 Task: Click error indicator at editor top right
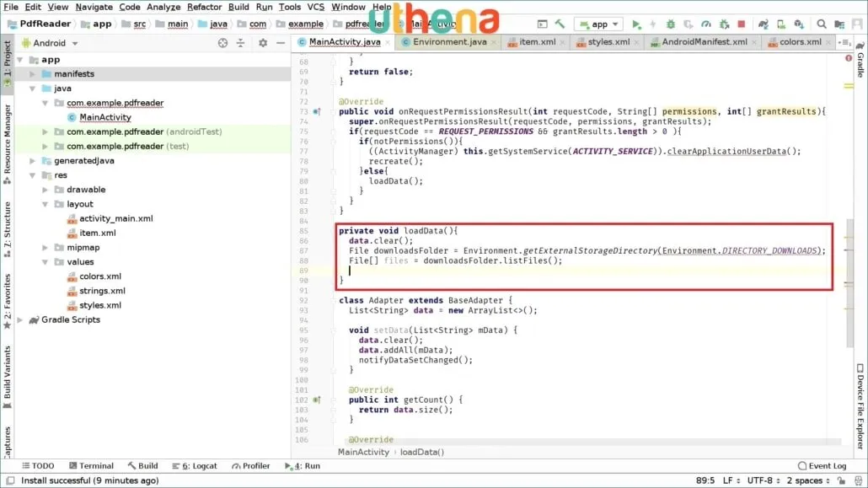pyautogui.click(x=849, y=58)
